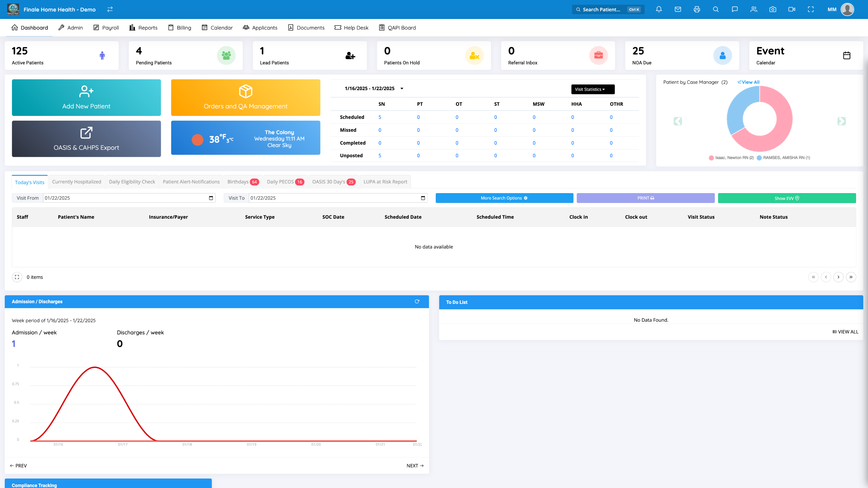Click the printer icon in header
The height and width of the screenshot is (488, 868).
click(697, 9)
